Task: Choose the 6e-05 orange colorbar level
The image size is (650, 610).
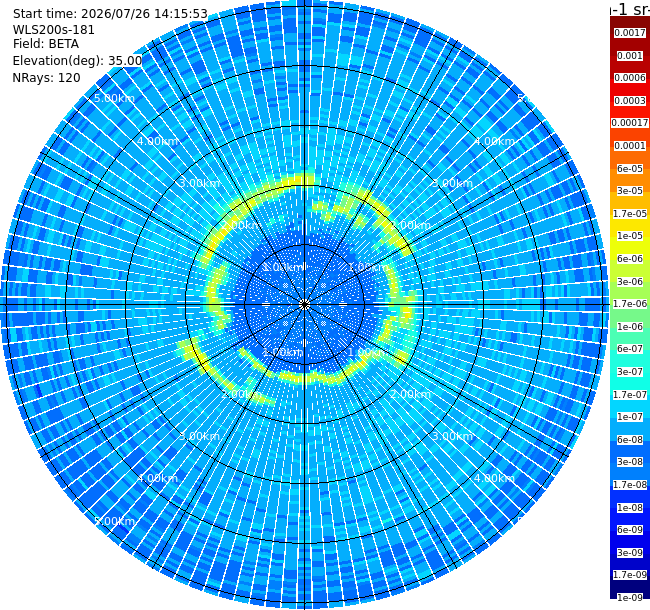Action: point(630,169)
